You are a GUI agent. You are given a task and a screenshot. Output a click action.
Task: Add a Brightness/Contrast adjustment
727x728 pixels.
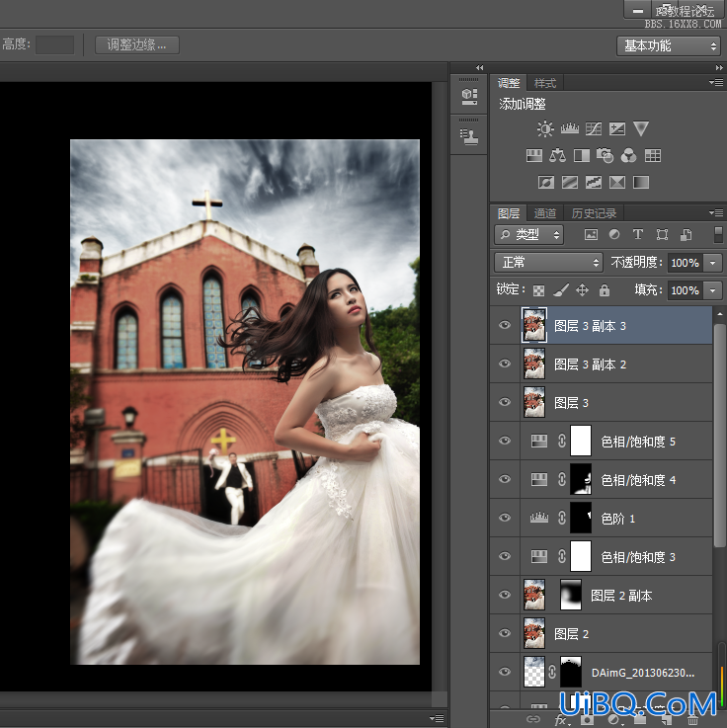tap(545, 128)
